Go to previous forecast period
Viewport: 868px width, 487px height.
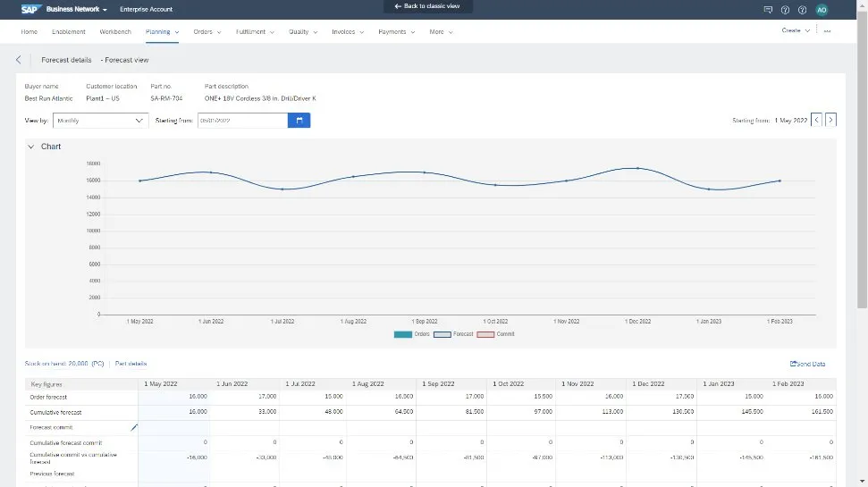816,120
